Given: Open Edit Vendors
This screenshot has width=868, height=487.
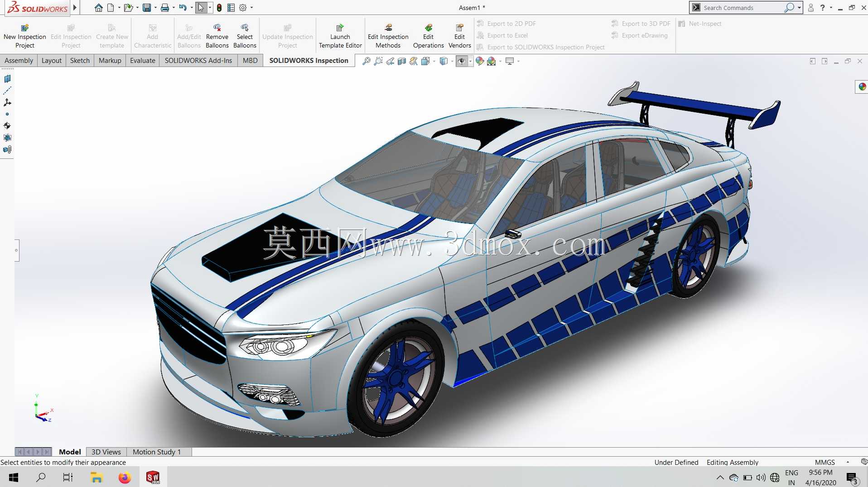Looking at the screenshot, I should click(459, 36).
